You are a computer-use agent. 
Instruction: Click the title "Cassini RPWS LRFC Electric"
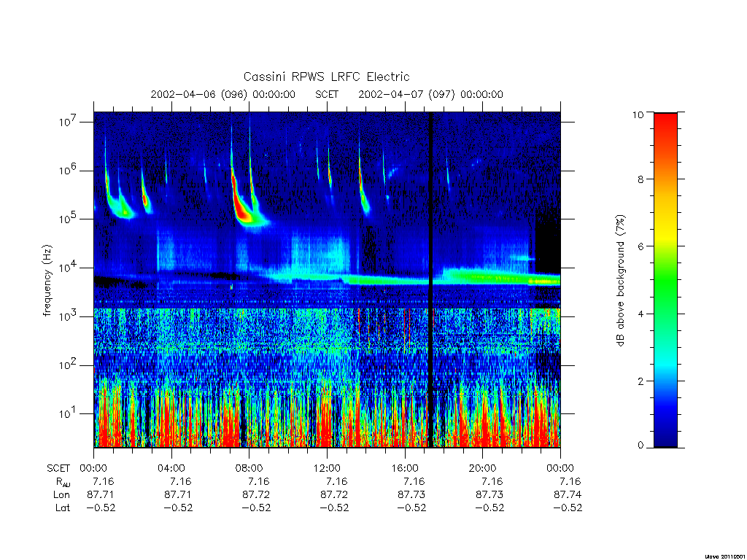click(x=326, y=77)
